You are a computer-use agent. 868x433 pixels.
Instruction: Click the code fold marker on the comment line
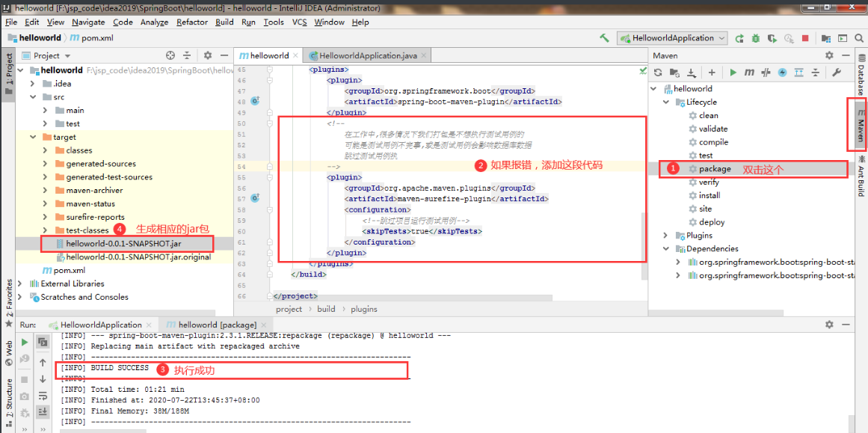point(271,123)
